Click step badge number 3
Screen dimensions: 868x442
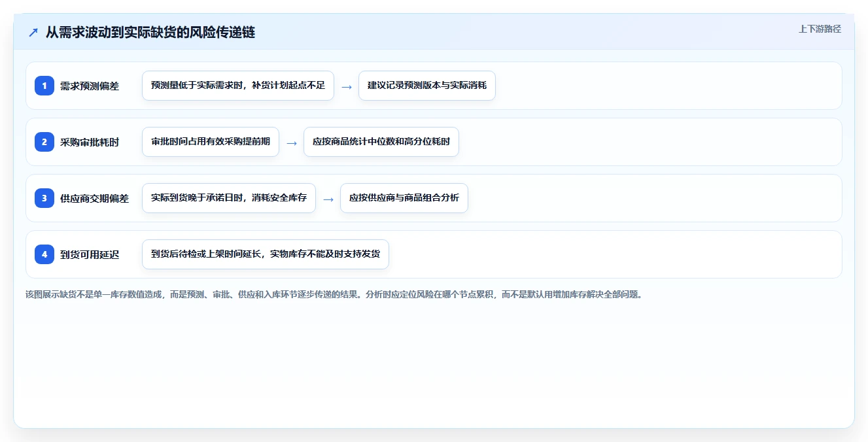[x=44, y=198]
